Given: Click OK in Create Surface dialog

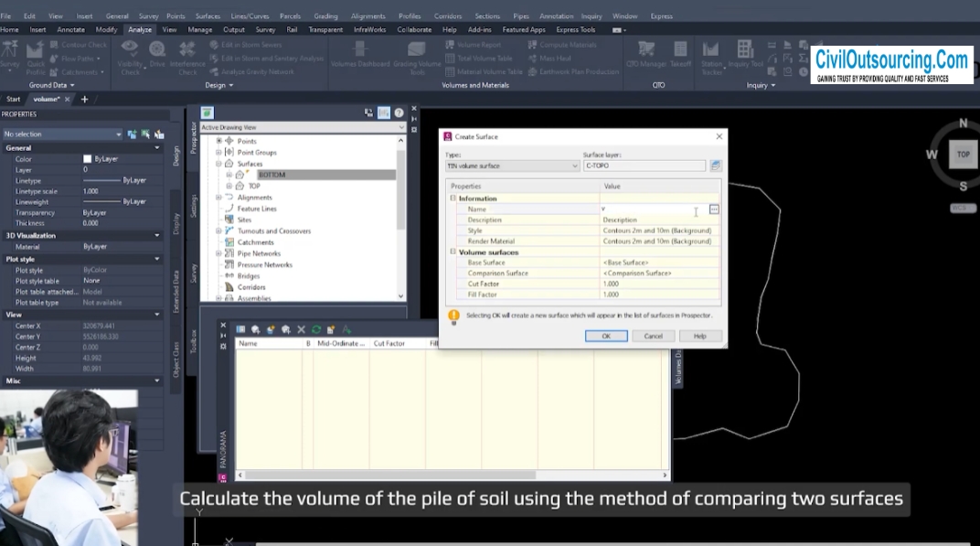Looking at the screenshot, I should tap(606, 337).
